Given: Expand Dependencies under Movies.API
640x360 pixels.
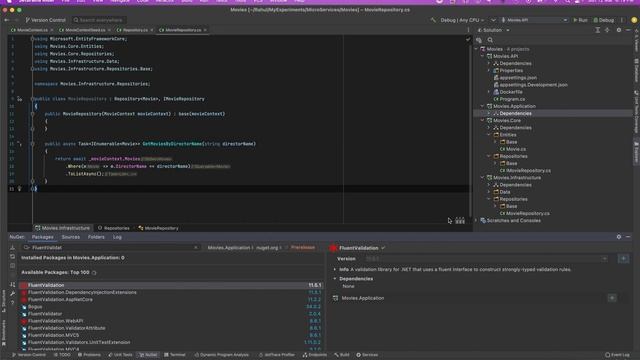Looking at the screenshot, I should pos(489,64).
